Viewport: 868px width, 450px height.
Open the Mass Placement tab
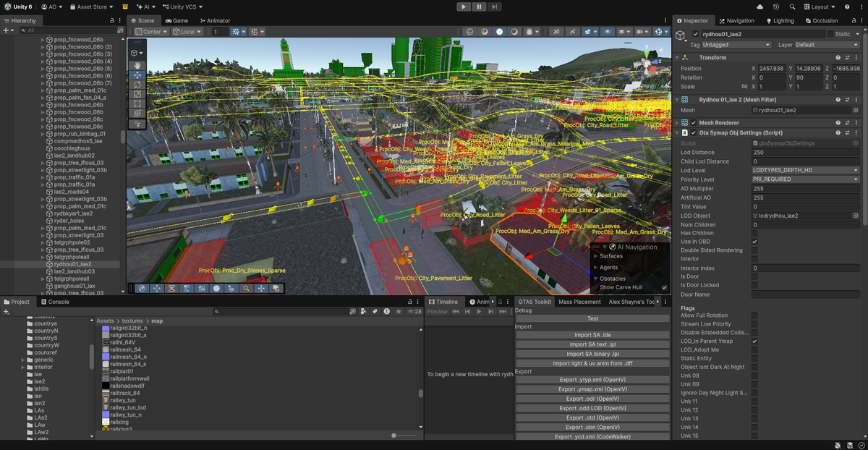tap(579, 302)
